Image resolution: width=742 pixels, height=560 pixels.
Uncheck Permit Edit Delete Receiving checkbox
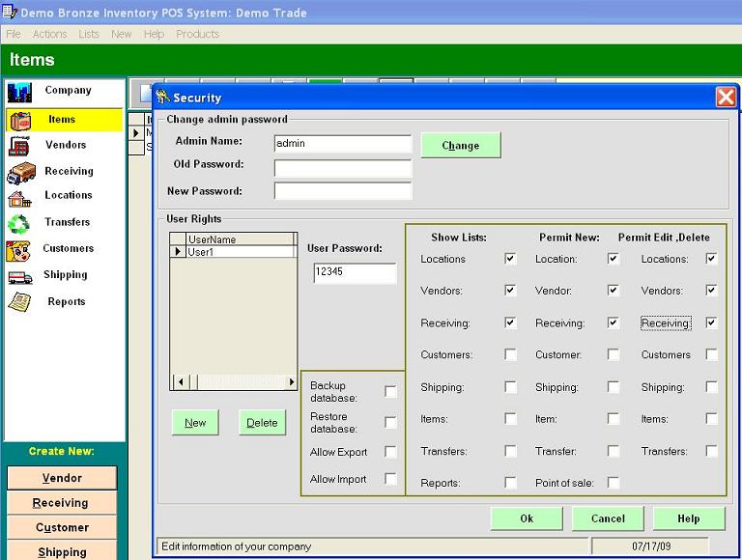(x=711, y=323)
